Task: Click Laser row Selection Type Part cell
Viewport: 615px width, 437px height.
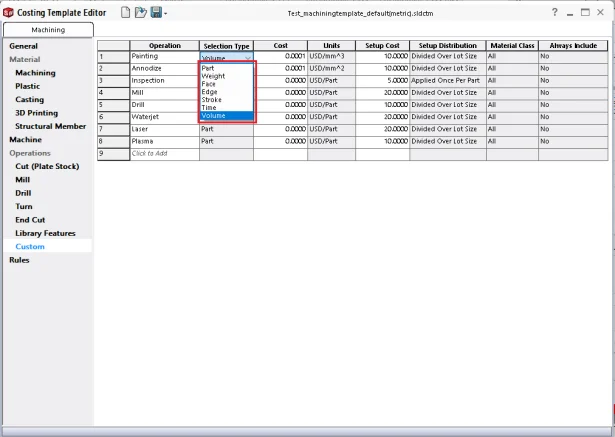Action: [x=226, y=129]
